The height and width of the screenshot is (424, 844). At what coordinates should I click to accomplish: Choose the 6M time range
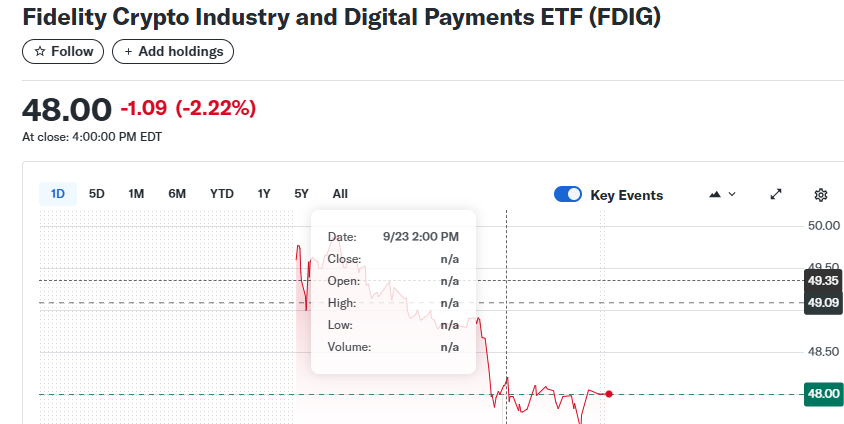tap(177, 194)
